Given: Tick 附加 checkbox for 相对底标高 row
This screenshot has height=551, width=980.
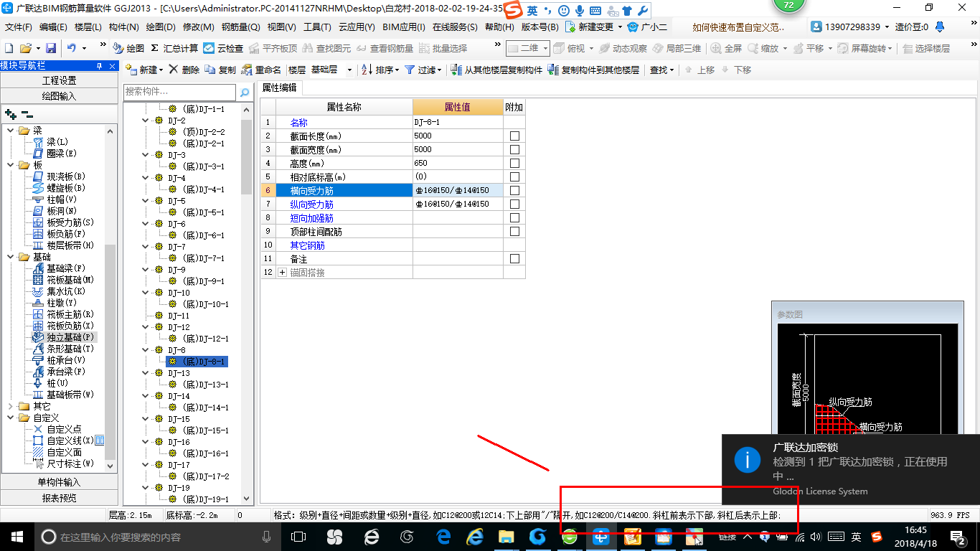Looking at the screenshot, I should coord(514,177).
